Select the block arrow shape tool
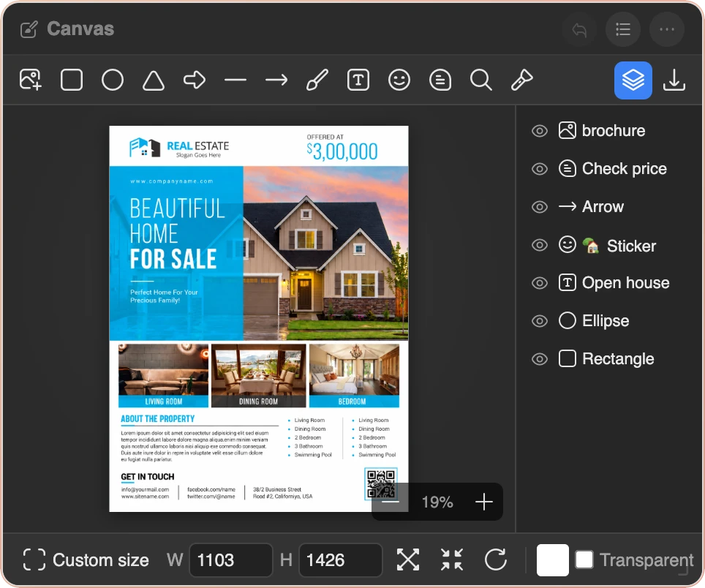The image size is (705, 588). 195,80
